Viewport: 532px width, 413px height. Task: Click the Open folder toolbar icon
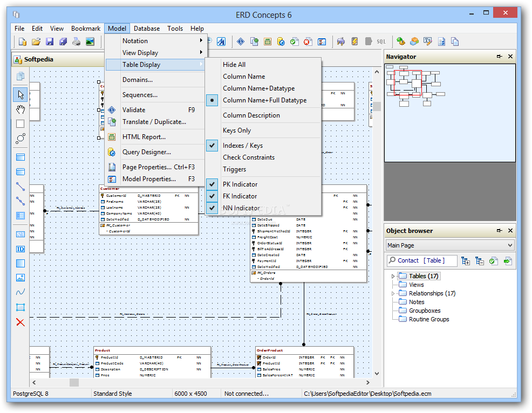click(x=36, y=42)
